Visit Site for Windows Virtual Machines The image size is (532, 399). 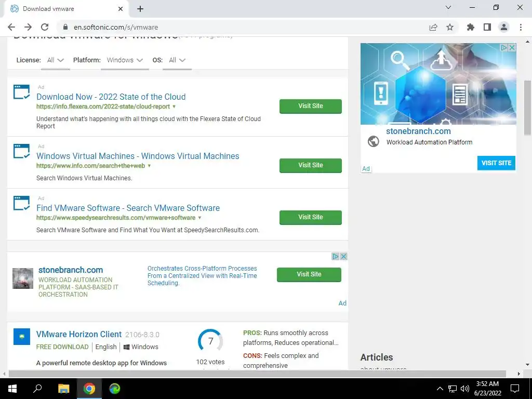point(311,165)
